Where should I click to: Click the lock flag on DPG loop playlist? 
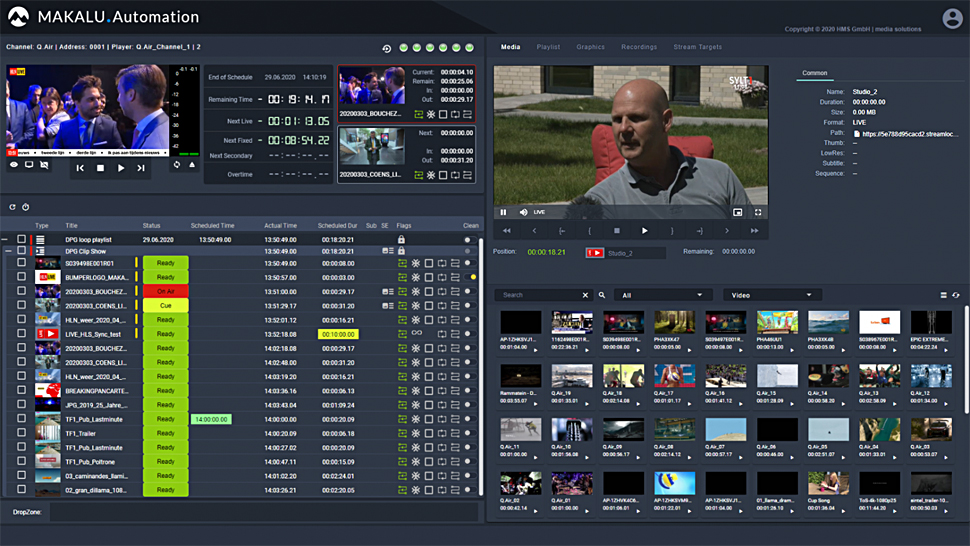tap(401, 239)
